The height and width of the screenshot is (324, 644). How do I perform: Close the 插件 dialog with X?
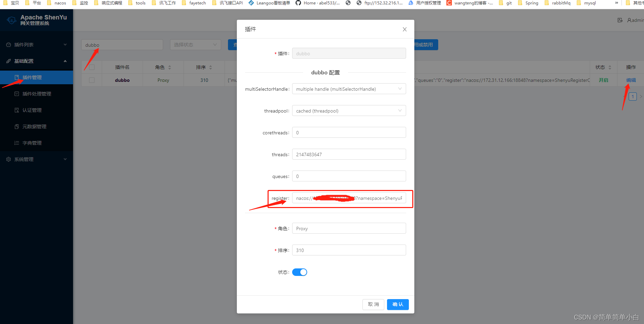pos(404,29)
